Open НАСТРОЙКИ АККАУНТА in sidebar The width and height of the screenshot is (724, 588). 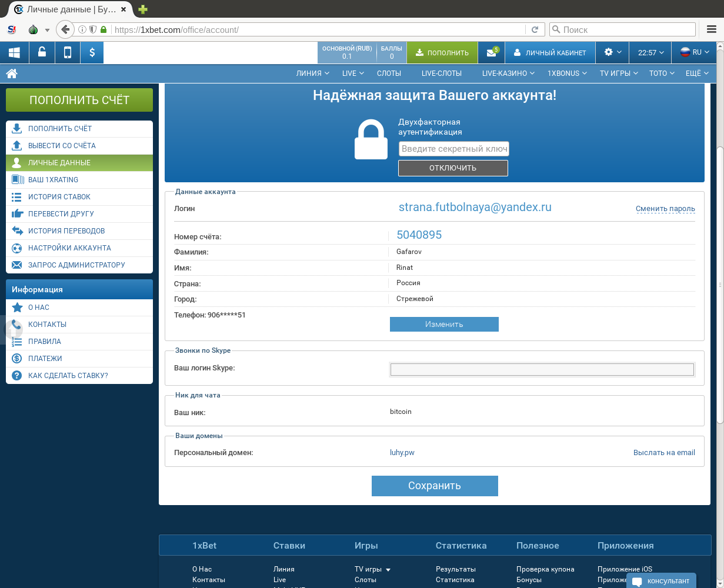pyautogui.click(x=79, y=248)
